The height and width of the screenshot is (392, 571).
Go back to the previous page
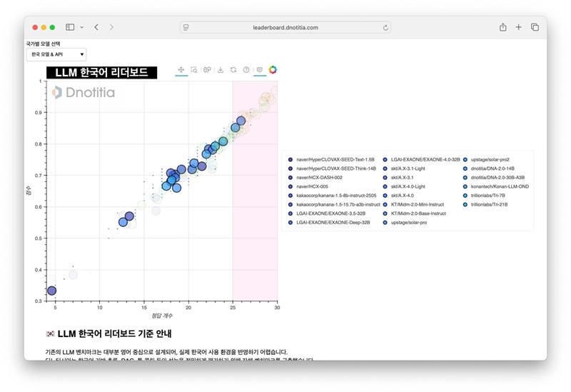point(96,27)
